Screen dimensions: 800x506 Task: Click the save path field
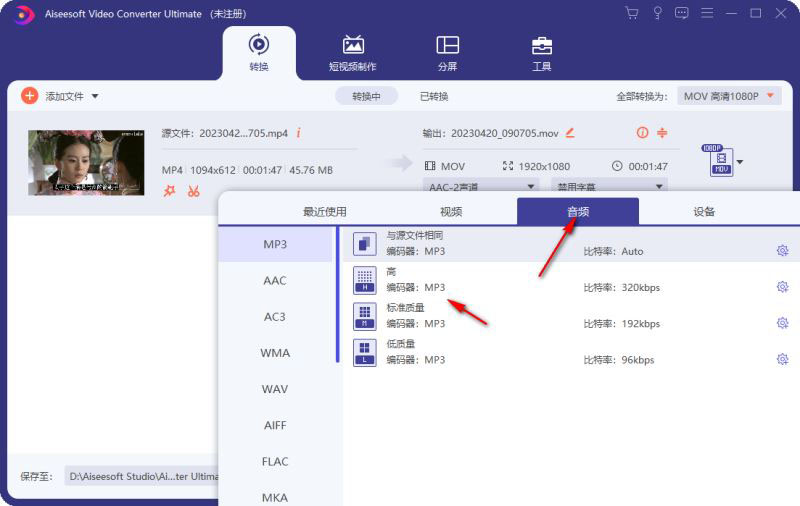coord(142,476)
